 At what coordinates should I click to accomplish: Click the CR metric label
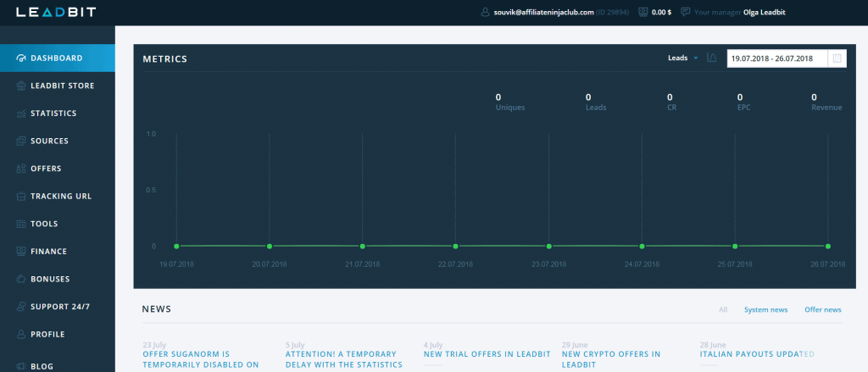[x=671, y=108]
